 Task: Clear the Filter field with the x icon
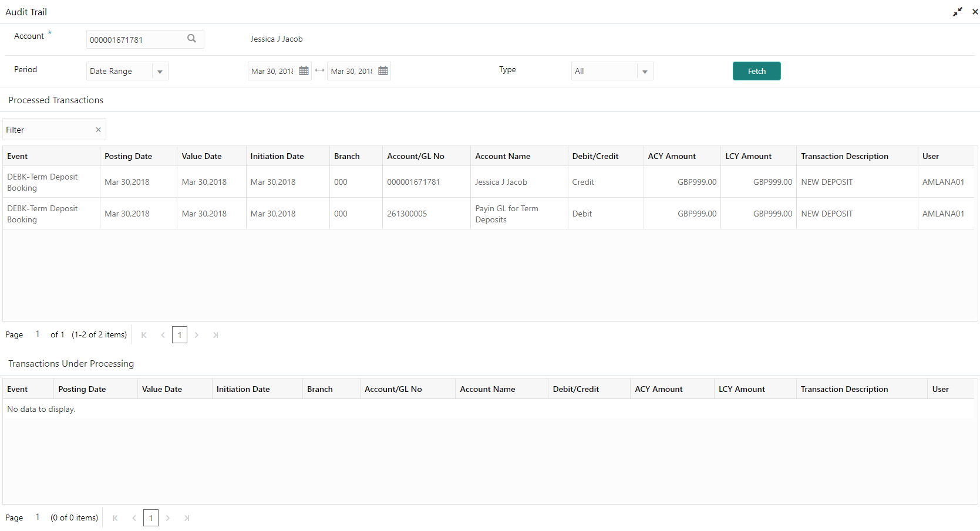pyautogui.click(x=98, y=130)
